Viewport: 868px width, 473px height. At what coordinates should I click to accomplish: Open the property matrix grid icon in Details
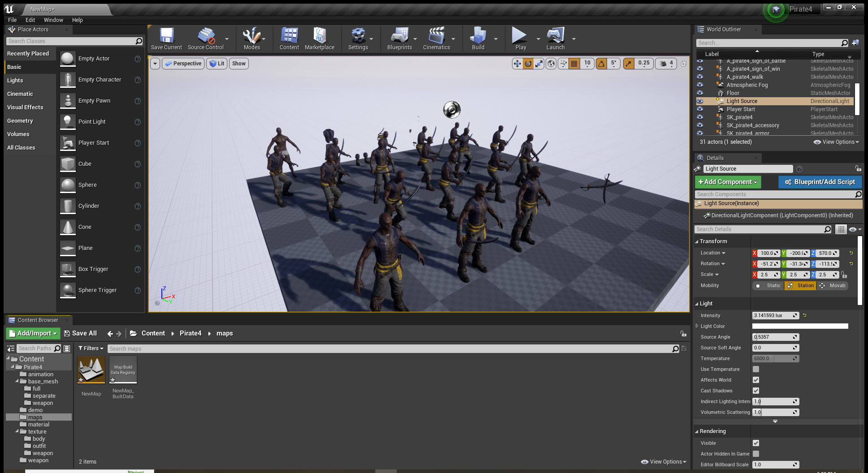841,229
